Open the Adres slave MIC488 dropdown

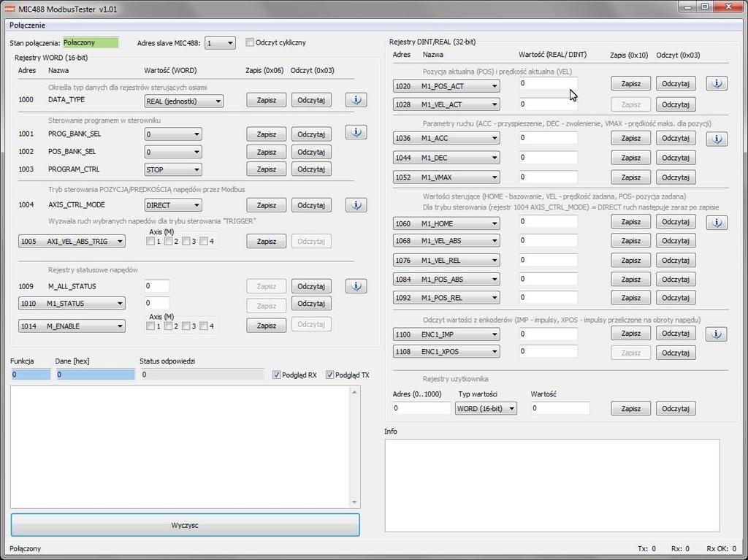coord(220,43)
